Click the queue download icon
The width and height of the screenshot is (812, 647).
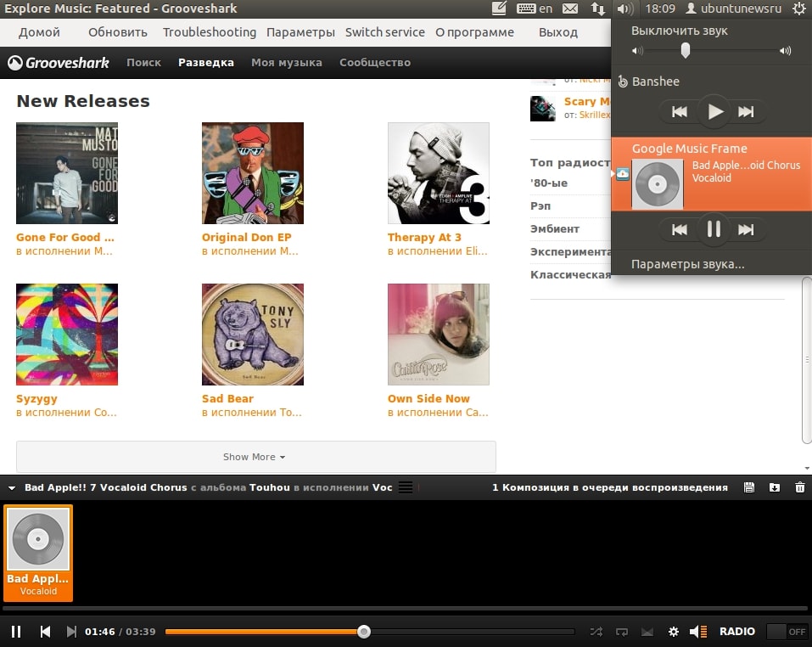(x=774, y=487)
